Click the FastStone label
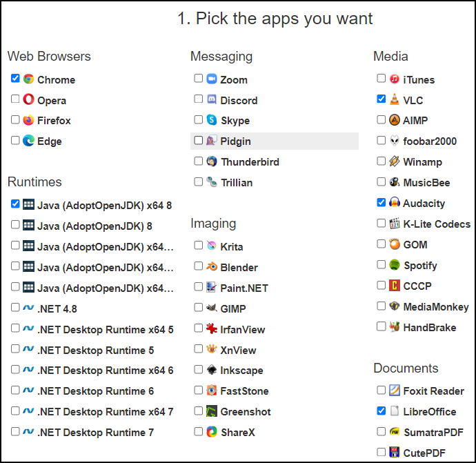This screenshot has width=476, height=463. coord(244,391)
